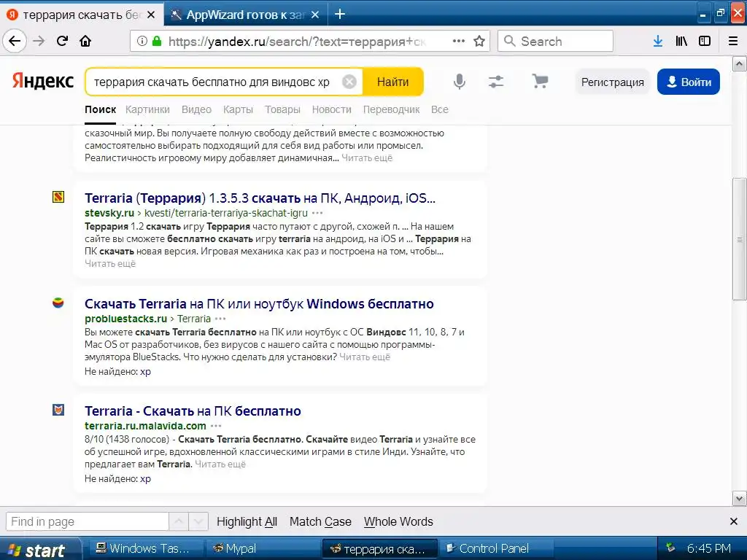Click the Firefox Search box

click(x=555, y=41)
